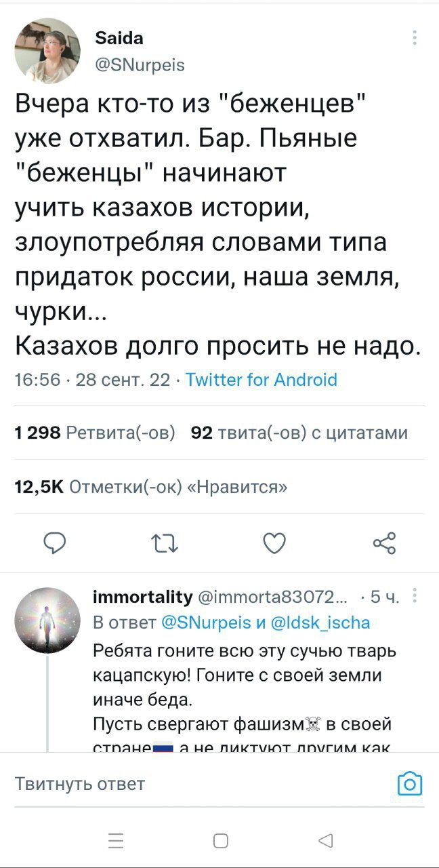Tap the share icon
Image resolution: width=439 pixels, height=868 pixels.
(383, 542)
